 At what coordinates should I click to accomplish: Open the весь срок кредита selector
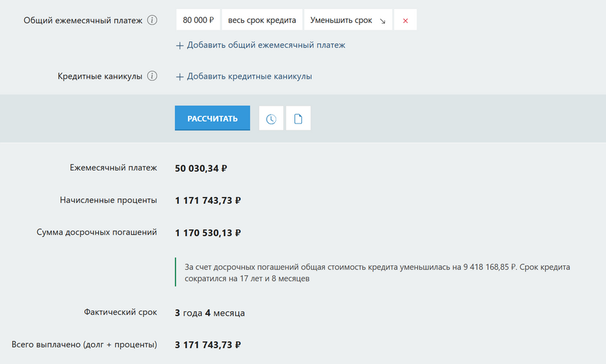click(x=262, y=21)
